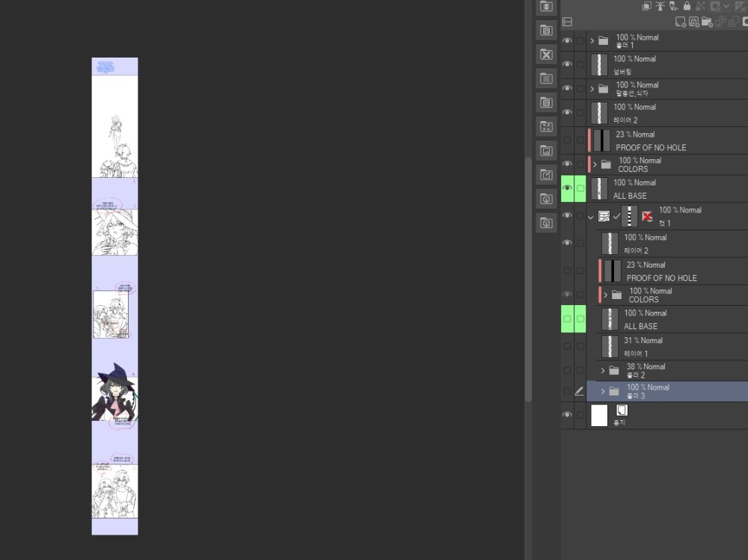Hide the 폴더 1 folder via eye icon
The image size is (748, 560).
567,40
